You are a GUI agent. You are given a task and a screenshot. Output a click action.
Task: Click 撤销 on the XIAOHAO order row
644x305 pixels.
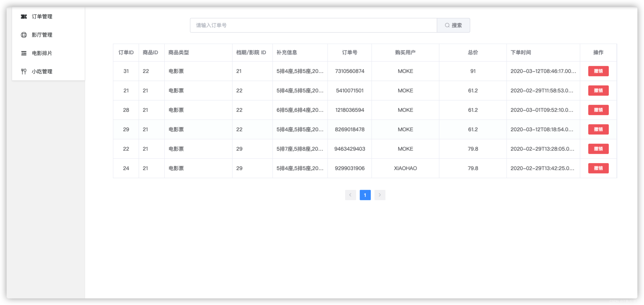[598, 168]
